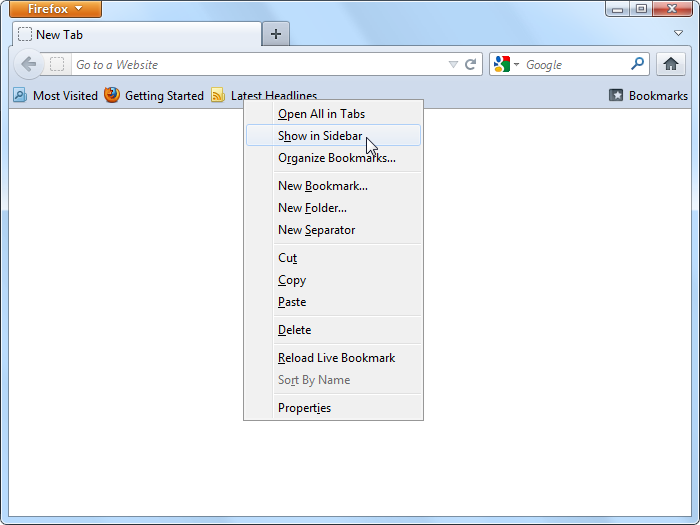Click Properties in the context menu
Viewport: 700px width, 525px height.
click(x=304, y=408)
